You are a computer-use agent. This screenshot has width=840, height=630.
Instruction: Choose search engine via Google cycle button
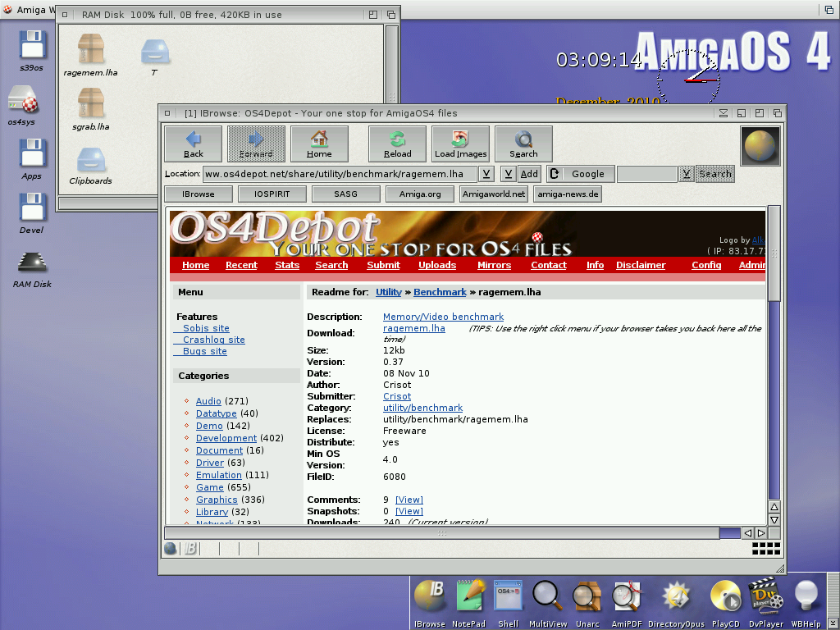click(x=581, y=174)
